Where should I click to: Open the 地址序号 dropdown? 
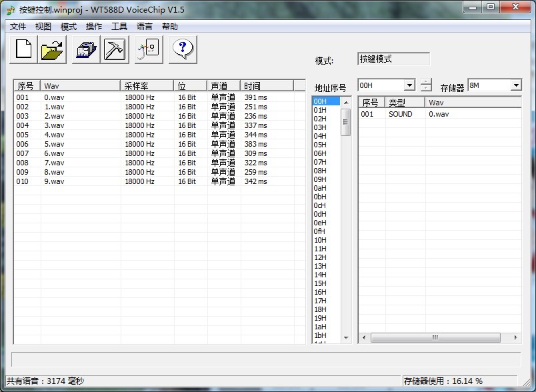[x=409, y=85]
